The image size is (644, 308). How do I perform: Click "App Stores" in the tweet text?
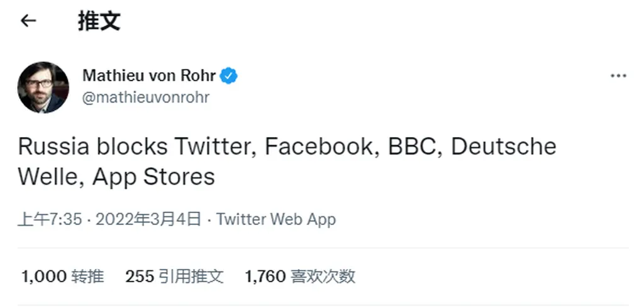tap(153, 177)
